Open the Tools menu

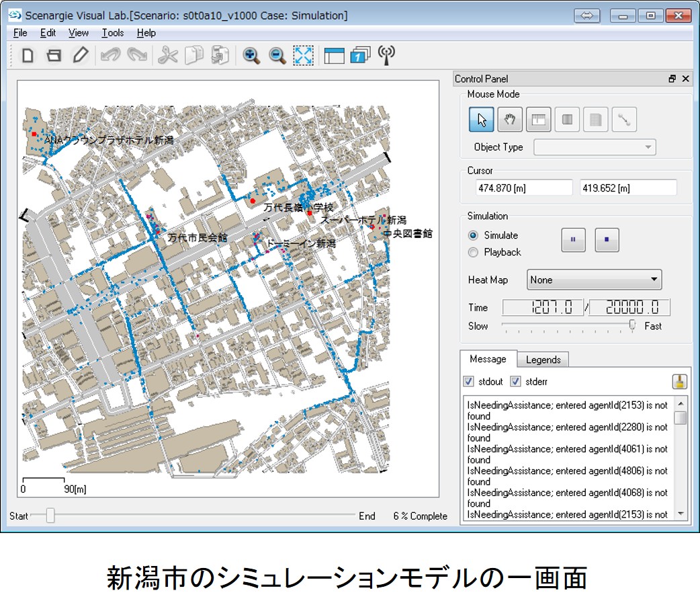click(113, 33)
